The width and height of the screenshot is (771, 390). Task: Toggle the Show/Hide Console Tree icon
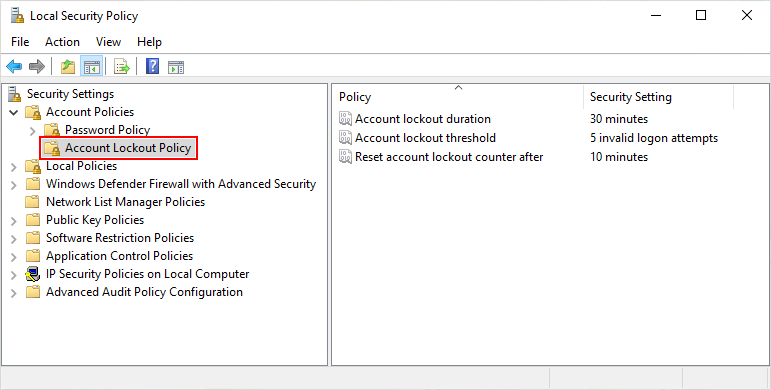[91, 66]
